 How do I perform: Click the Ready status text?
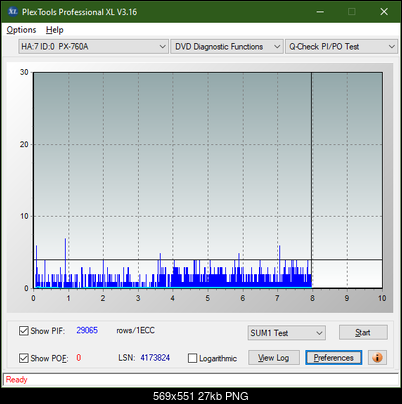click(x=16, y=379)
